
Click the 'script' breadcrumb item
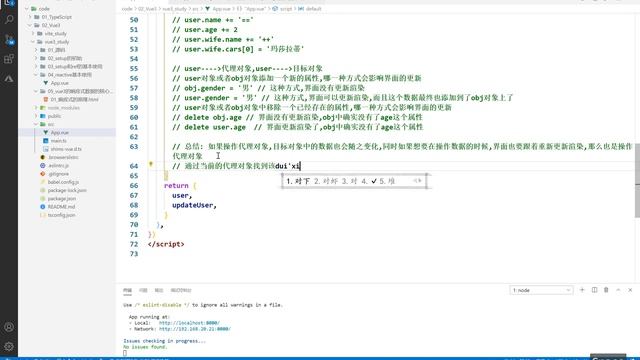pyautogui.click(x=286, y=9)
